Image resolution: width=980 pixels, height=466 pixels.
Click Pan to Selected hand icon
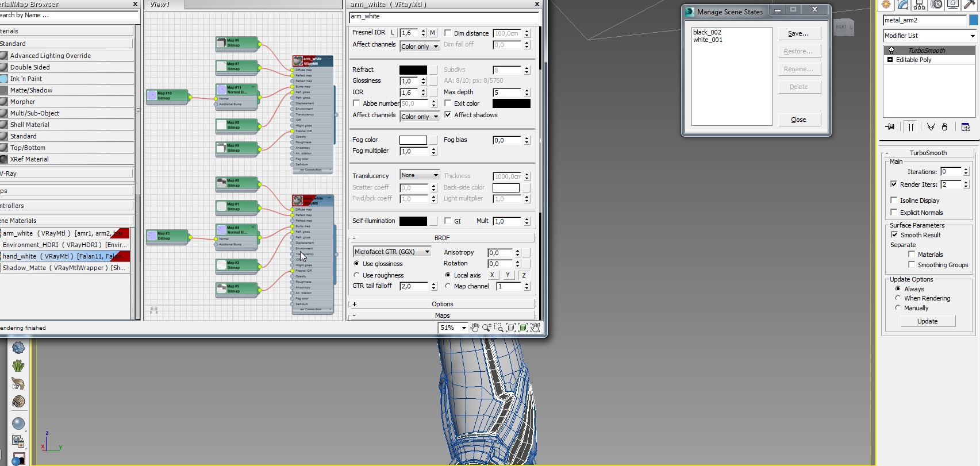click(535, 328)
